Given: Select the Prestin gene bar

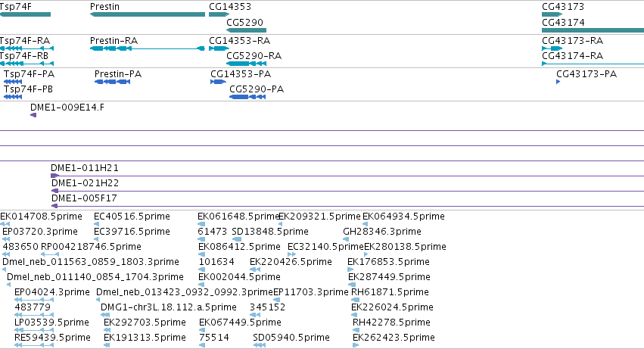Looking at the screenshot, I should point(148,14).
